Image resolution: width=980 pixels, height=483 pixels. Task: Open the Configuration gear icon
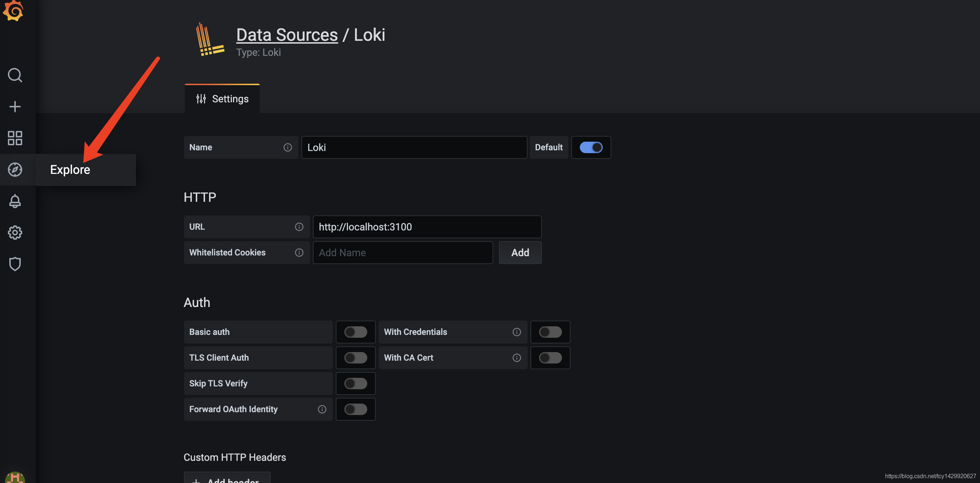pos(15,232)
